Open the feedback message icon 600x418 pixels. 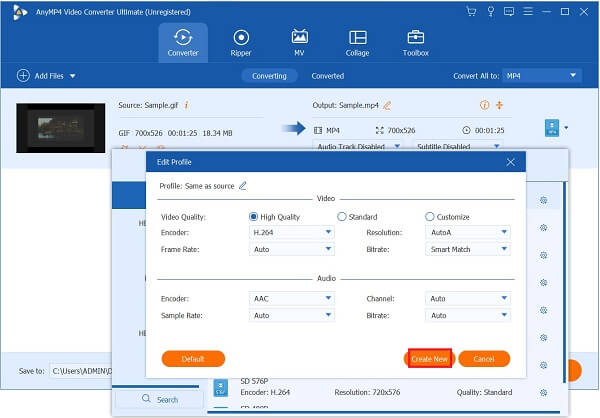click(509, 11)
